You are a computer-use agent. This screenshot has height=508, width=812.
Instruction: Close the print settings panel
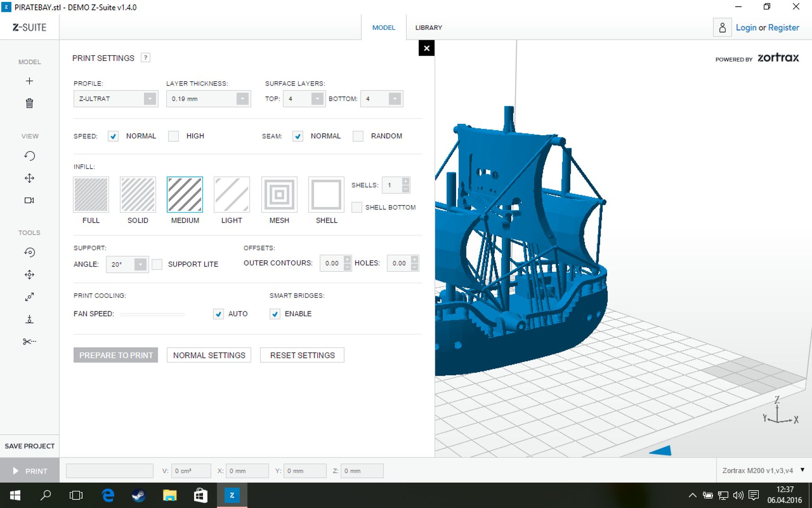426,48
